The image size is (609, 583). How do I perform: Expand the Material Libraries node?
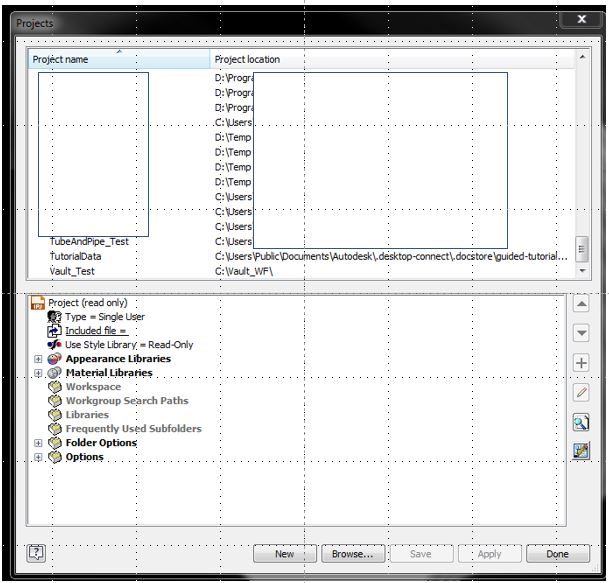(x=38, y=373)
